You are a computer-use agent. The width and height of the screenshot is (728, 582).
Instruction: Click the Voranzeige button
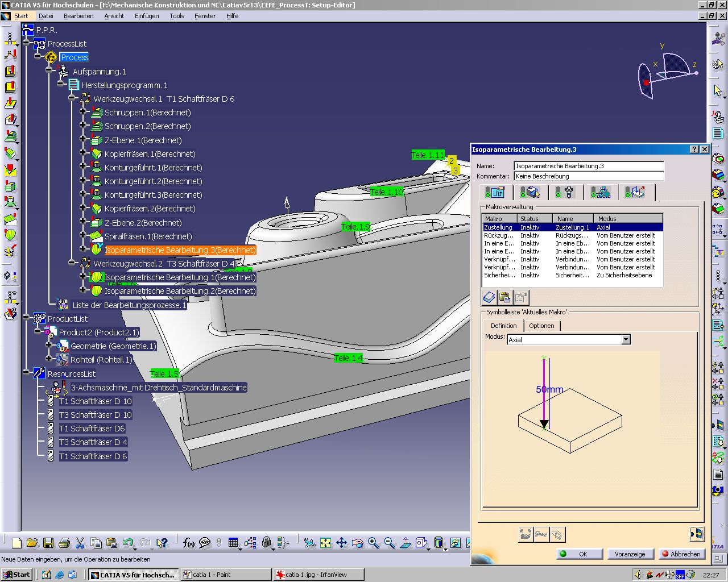coord(630,554)
